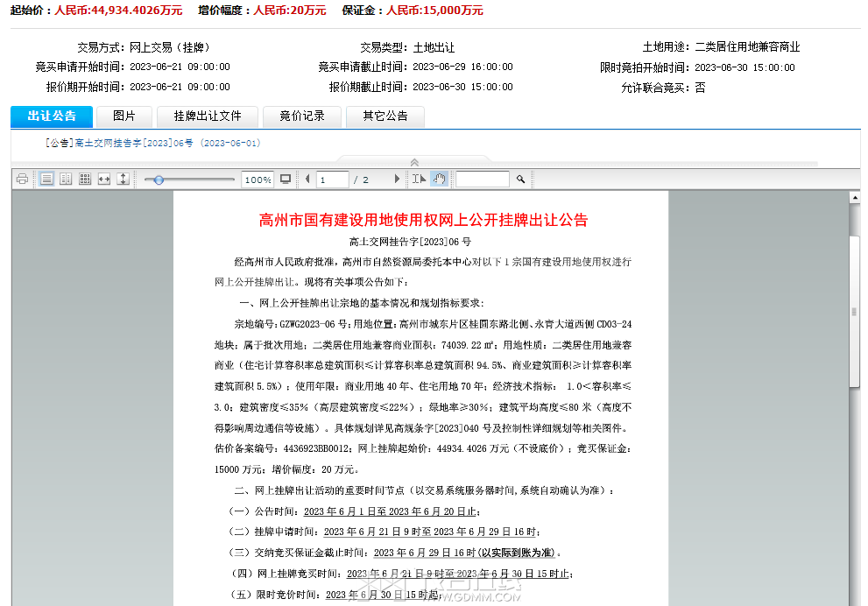View the 竞价记录 tab
Screen dimensions: 868x606
click(x=301, y=116)
